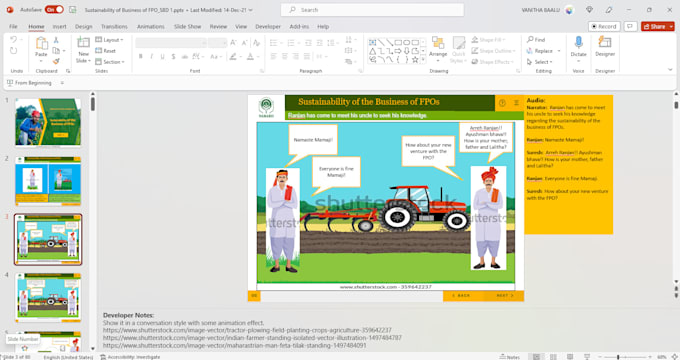The height and width of the screenshot is (360, 680).
Task: Click the Clear All Formatting icon
Action: point(256,43)
